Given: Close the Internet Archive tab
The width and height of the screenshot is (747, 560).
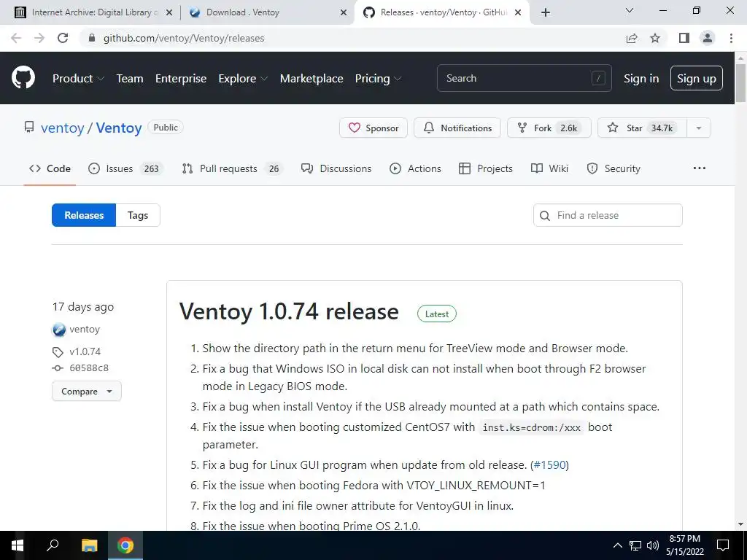Looking at the screenshot, I should click(x=169, y=12).
